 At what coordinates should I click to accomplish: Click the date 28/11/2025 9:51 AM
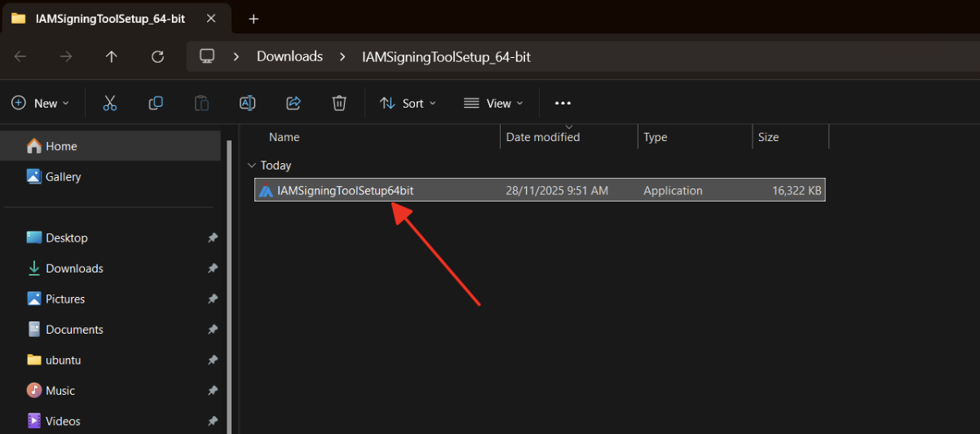pyautogui.click(x=557, y=191)
